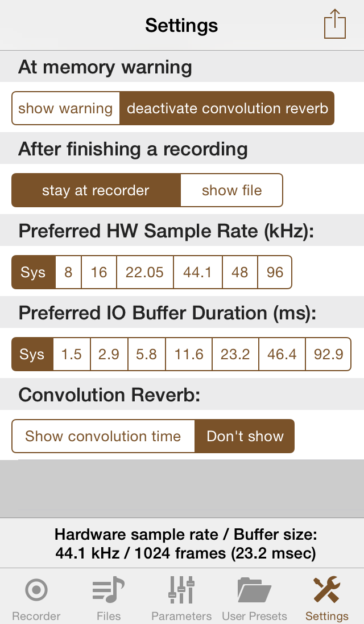Open the Recorder tab icon
This screenshot has height=624, width=364.
(36, 590)
